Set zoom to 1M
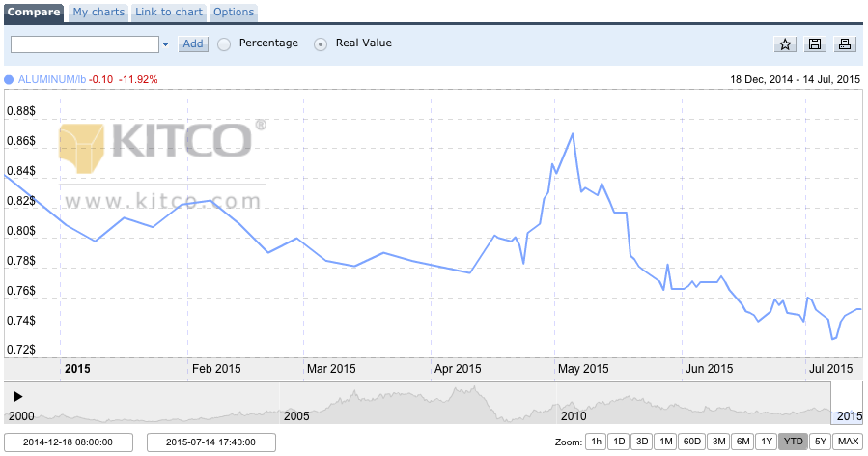The height and width of the screenshot is (456, 868). pyautogui.click(x=665, y=442)
